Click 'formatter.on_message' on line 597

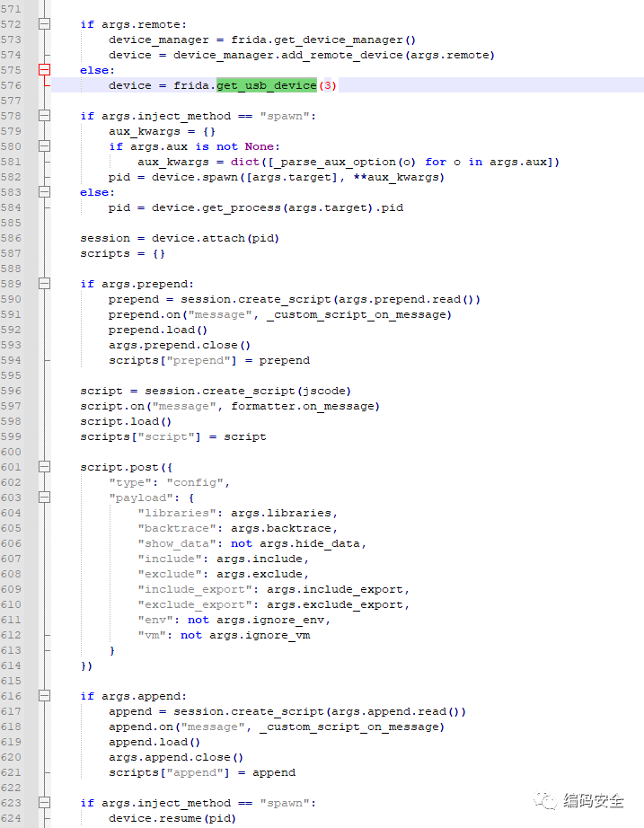303,407
